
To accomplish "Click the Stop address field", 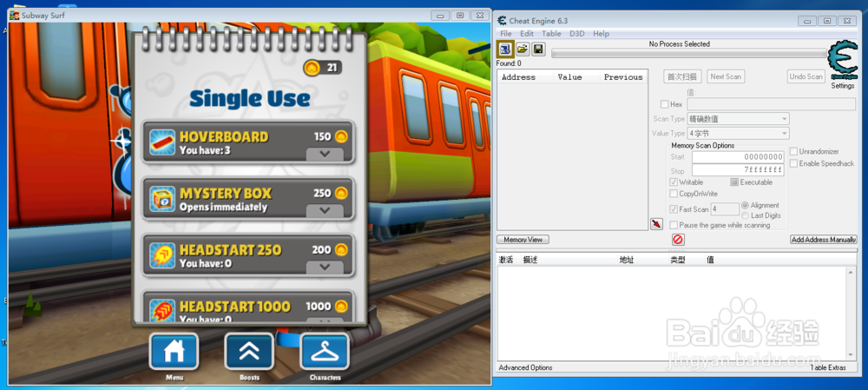I will point(738,170).
